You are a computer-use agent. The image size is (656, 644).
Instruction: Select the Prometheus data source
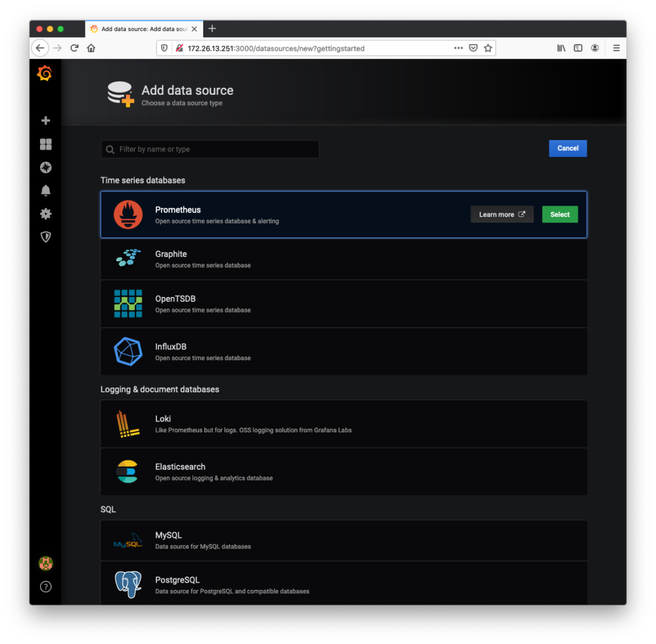tap(559, 214)
